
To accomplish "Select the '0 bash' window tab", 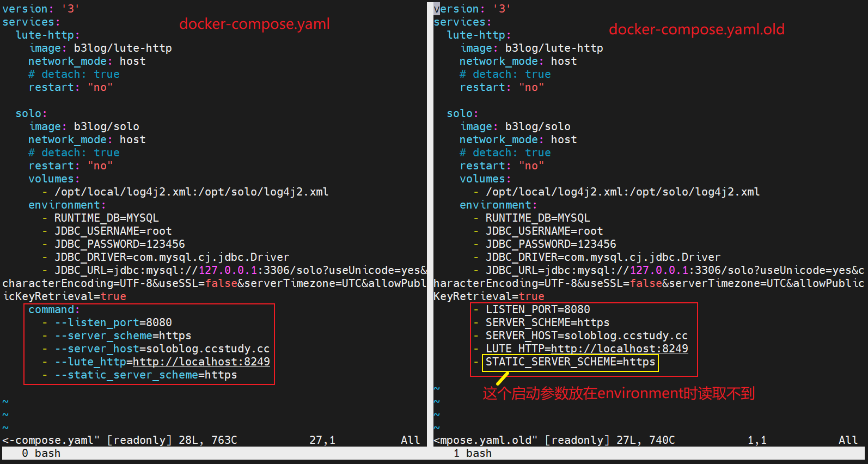I will [41, 453].
